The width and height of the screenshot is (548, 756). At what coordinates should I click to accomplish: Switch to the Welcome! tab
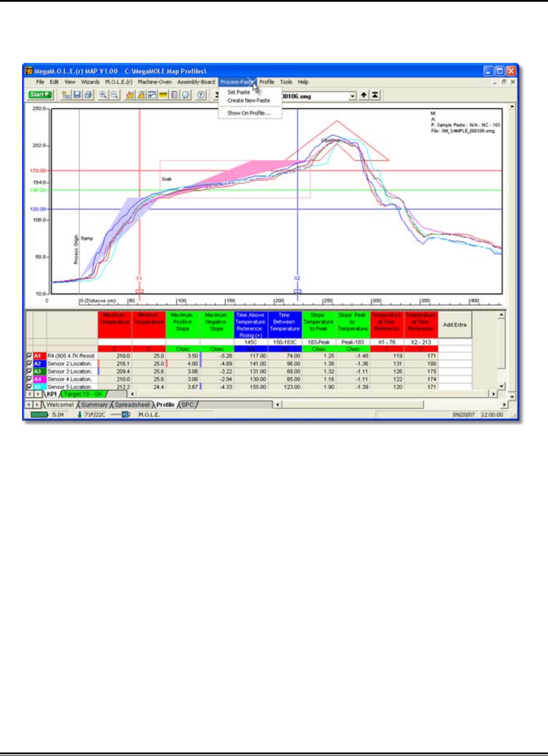click(x=60, y=404)
